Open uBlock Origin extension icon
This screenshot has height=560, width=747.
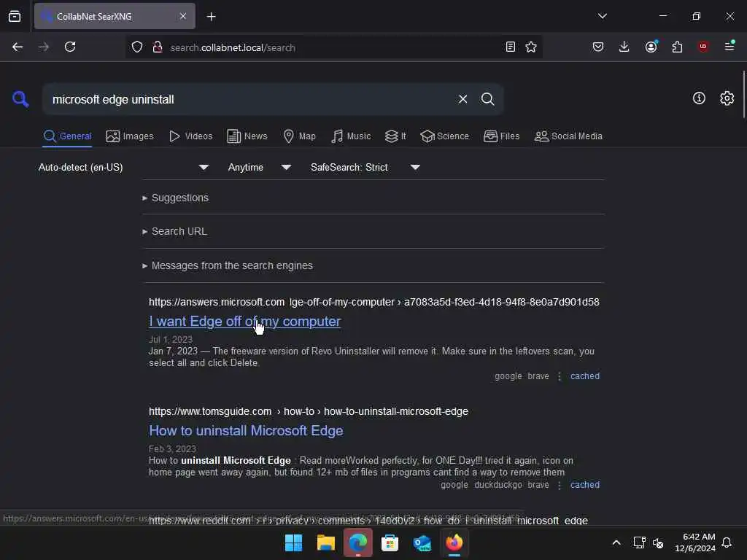coord(703,47)
